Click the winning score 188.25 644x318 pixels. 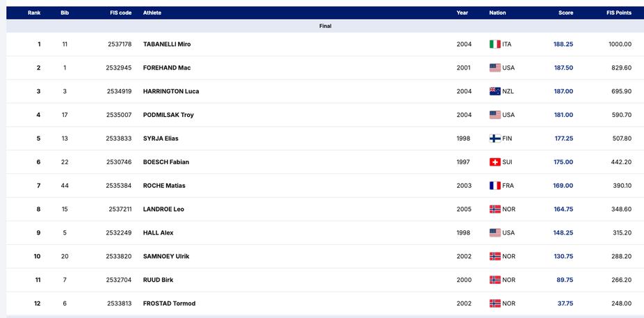[x=563, y=44]
